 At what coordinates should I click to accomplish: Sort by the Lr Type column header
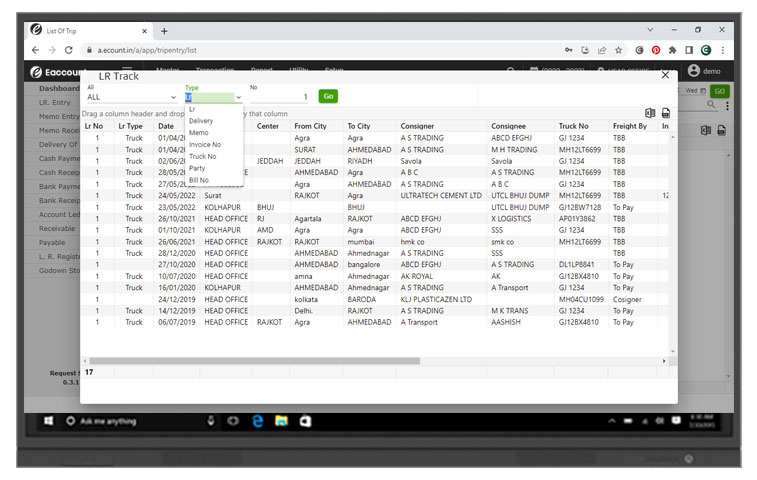(x=130, y=126)
